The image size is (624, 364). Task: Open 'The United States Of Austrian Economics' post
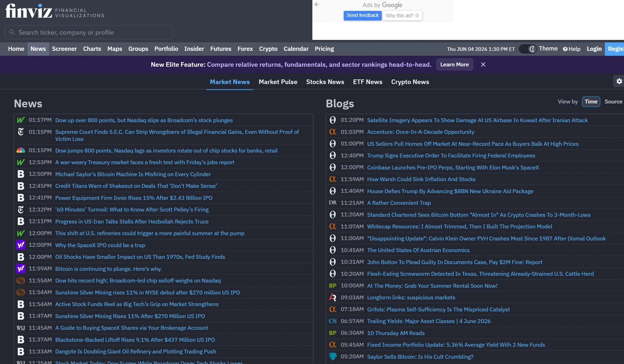(418, 250)
